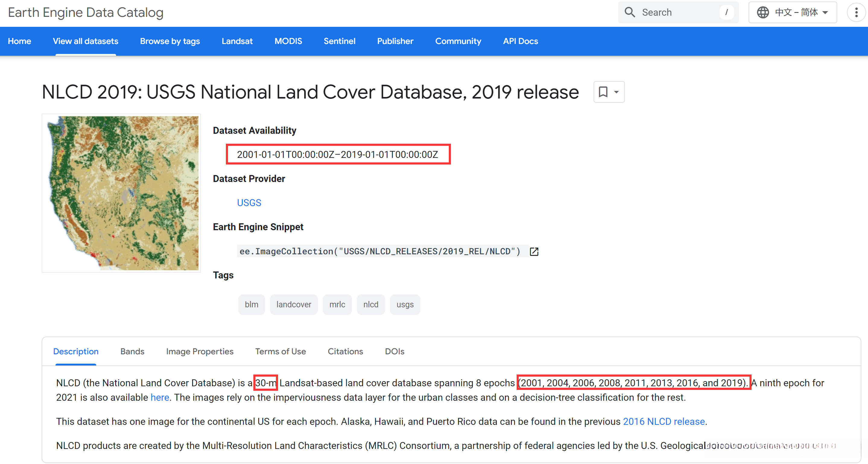
Task: Follow the 2016 NLCD release link
Action: (x=664, y=421)
